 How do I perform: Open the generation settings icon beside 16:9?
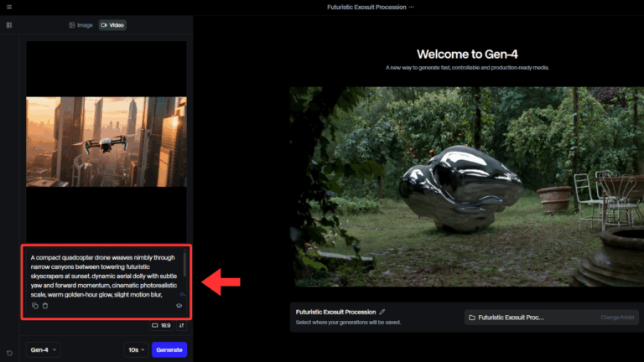pos(182,325)
